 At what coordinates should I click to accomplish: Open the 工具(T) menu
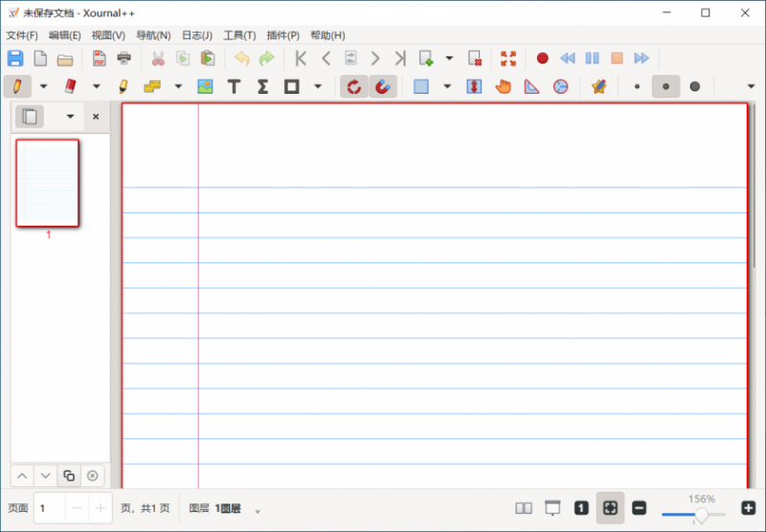click(x=239, y=35)
